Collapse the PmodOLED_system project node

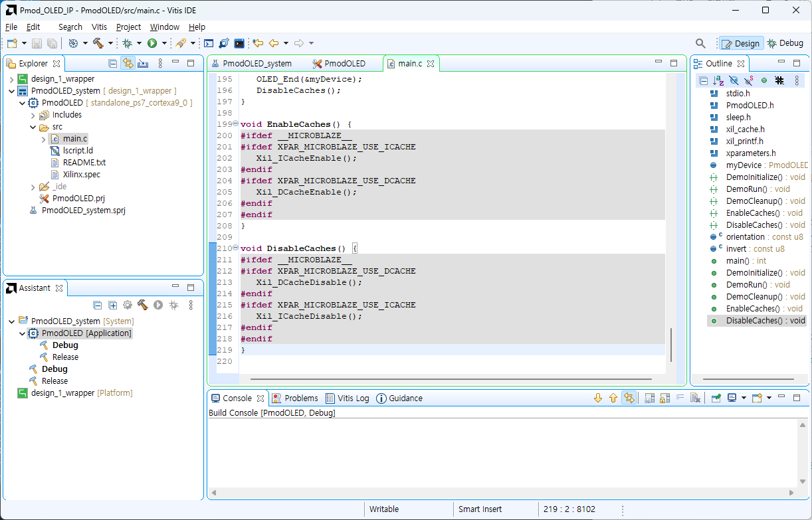pos(11,91)
